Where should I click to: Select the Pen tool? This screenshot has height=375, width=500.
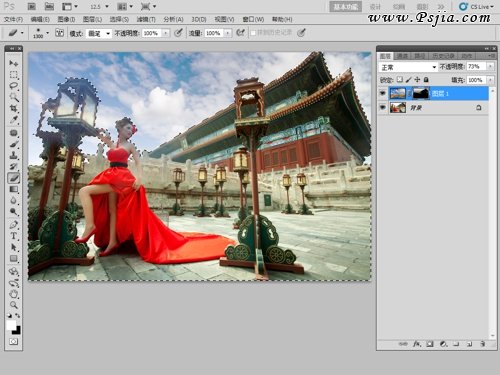(x=13, y=225)
